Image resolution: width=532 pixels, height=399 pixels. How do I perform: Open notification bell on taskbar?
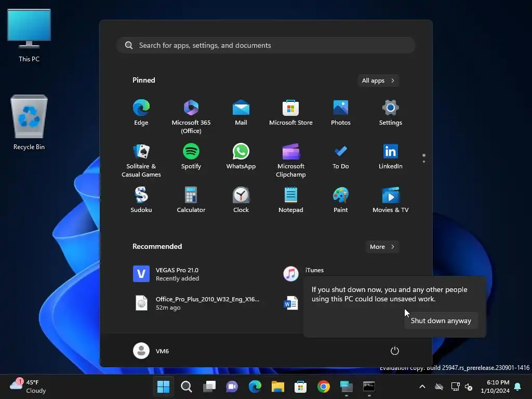click(x=518, y=387)
